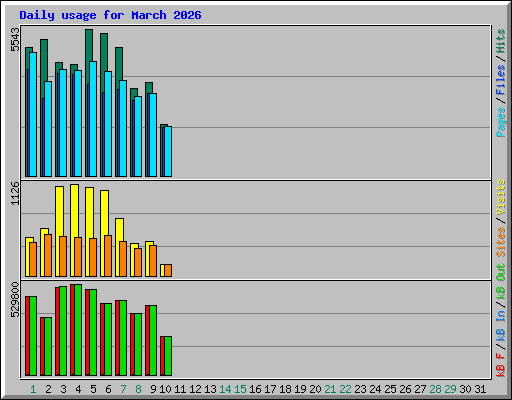The image size is (512, 400).
Task: Click the green kB Out bar for day 2
Action: (48, 347)
